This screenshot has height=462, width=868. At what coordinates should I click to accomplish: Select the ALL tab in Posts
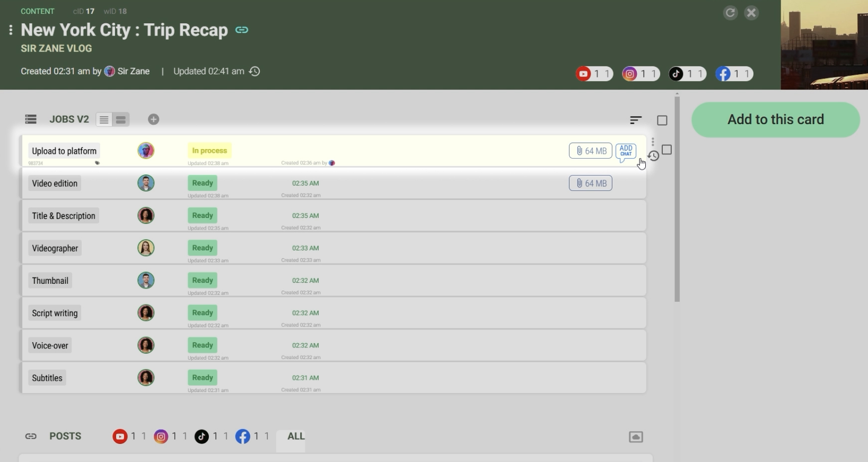click(x=295, y=437)
